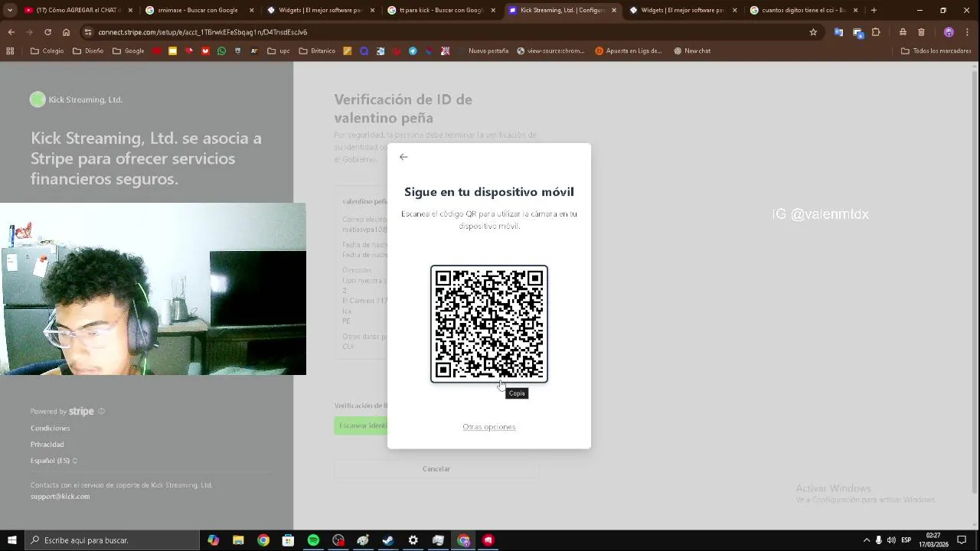Click the browser home button
The width and height of the screenshot is (980, 551).
pyautogui.click(x=66, y=32)
